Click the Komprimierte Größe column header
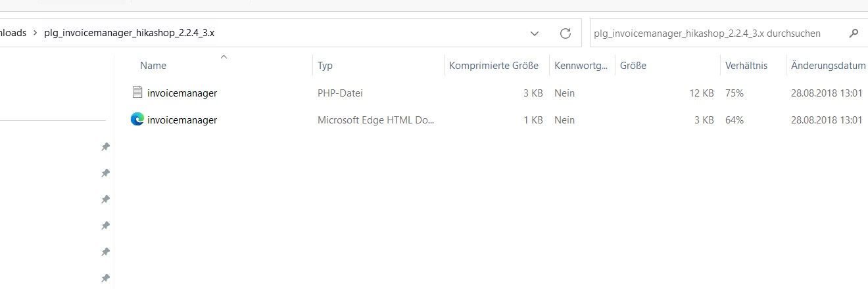Image resolution: width=868 pixels, height=289 pixels. click(x=493, y=66)
